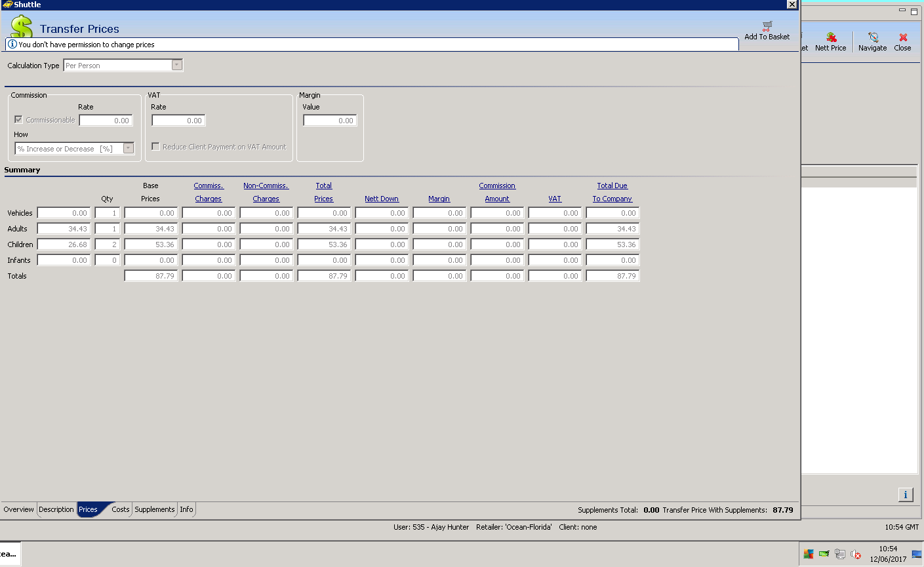Go to the Overview tab
The height and width of the screenshot is (567, 924).
pyautogui.click(x=18, y=509)
